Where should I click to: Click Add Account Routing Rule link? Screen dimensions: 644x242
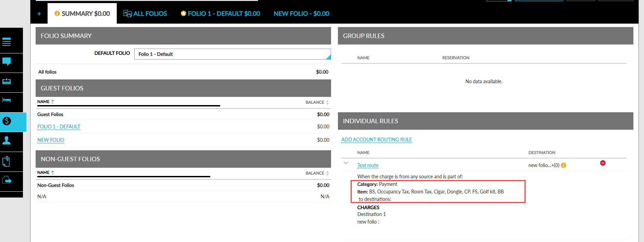377,140
